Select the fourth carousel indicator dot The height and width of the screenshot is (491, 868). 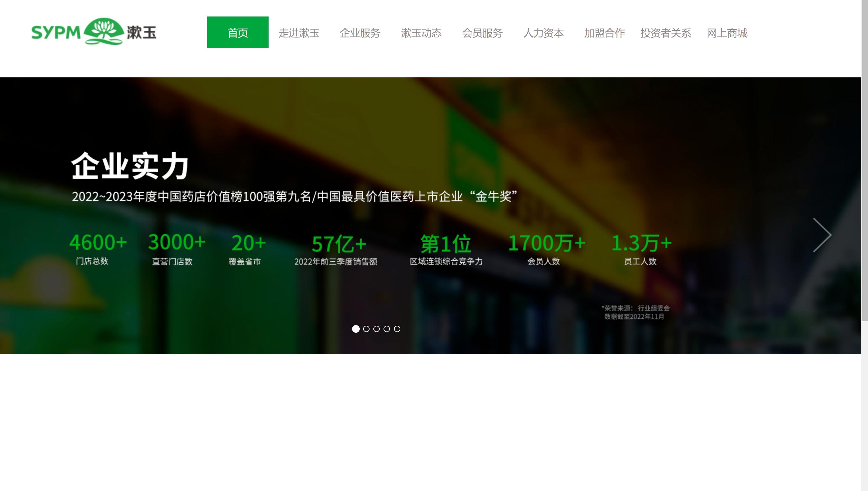click(386, 329)
